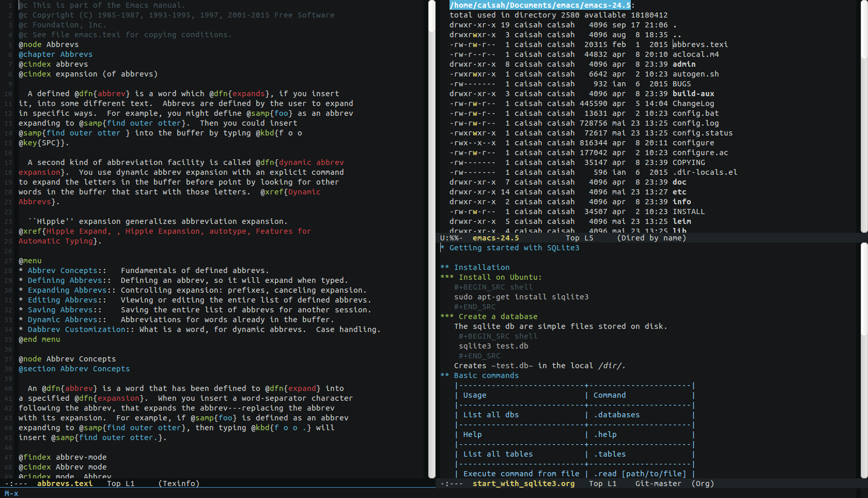Click the 'Top L5' position in Dired mode line
Viewport: 868px width, 498px height.
click(580, 238)
